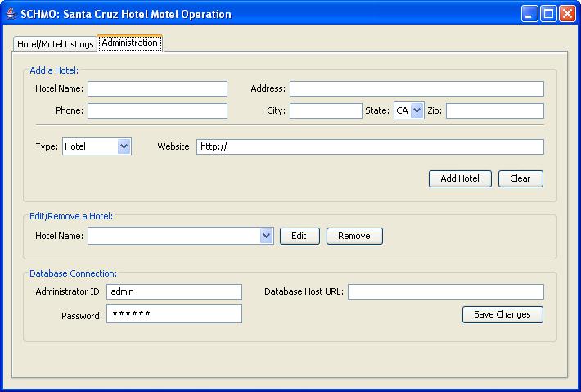The height and width of the screenshot is (392, 581).
Task: Click the Save Changes button
Action: pos(502,314)
